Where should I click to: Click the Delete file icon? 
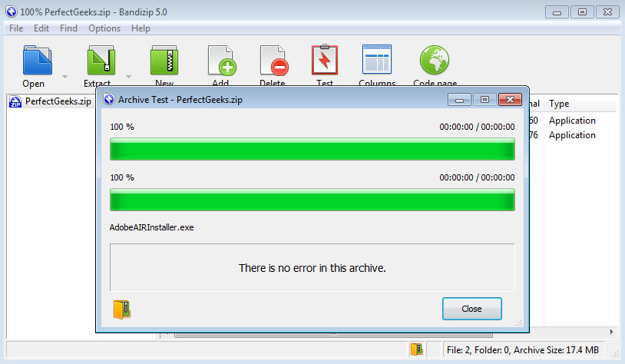pyautogui.click(x=274, y=61)
